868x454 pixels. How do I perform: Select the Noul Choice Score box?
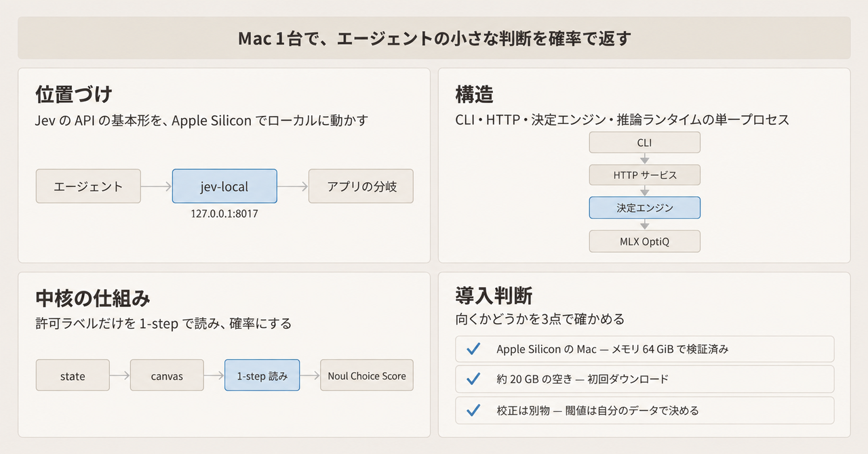coord(367,375)
